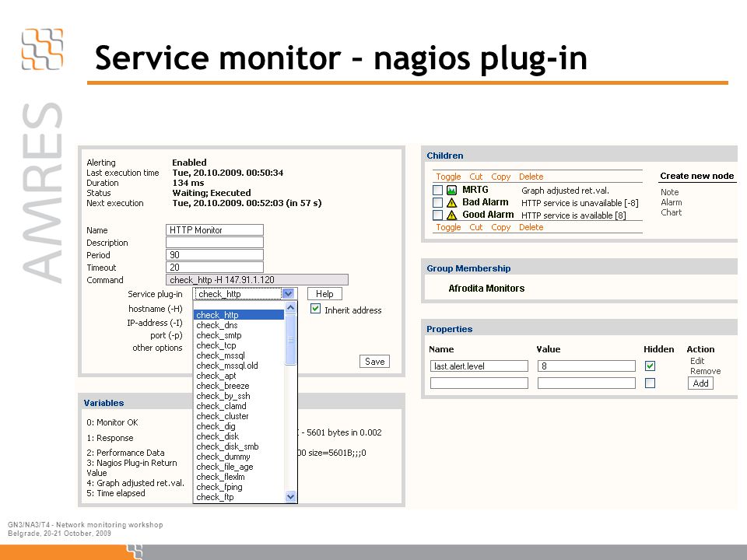This screenshot has width=747, height=560.
Task: Choose check_by_ssh from the list
Action: coord(239,396)
